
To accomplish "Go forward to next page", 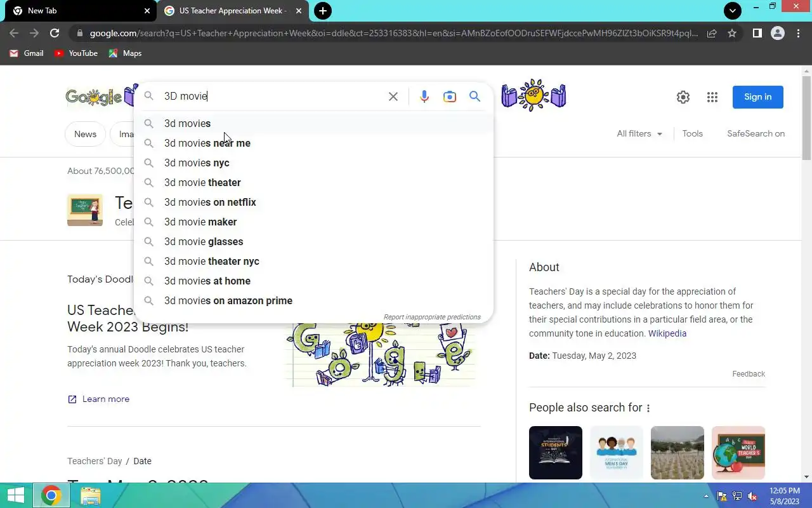I will pyautogui.click(x=34, y=33).
